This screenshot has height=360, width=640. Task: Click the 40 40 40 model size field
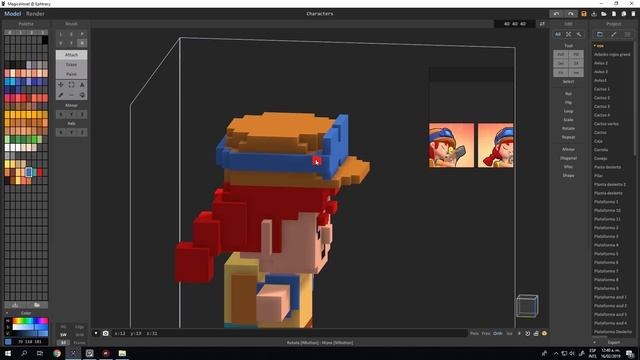515,24
